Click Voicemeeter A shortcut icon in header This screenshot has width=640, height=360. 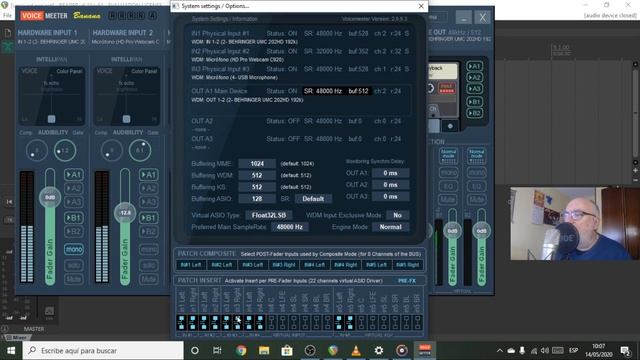(152, 16)
